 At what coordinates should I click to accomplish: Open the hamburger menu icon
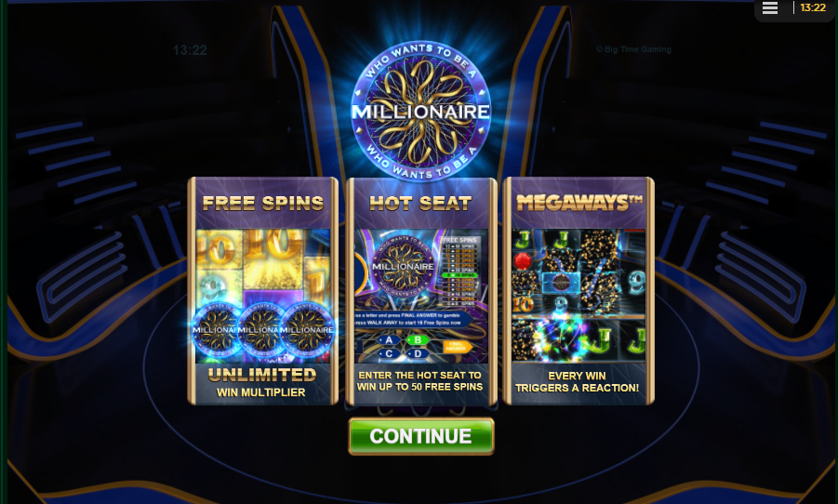click(769, 7)
